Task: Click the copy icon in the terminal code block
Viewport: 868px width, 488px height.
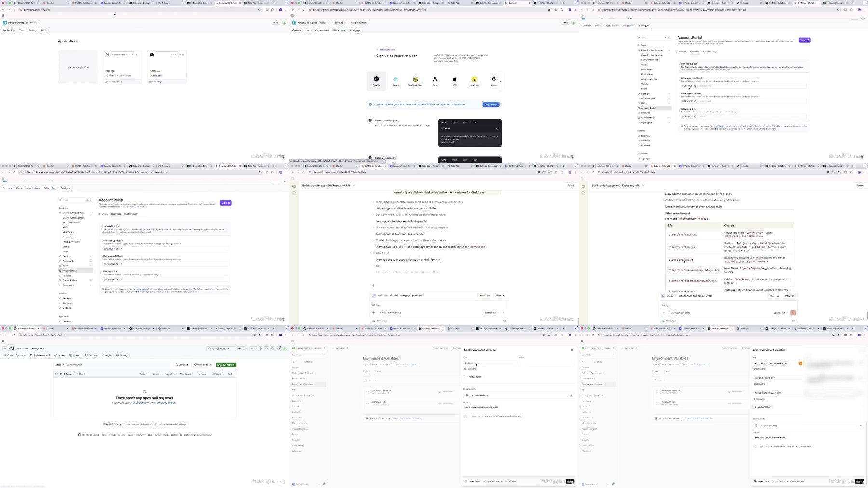Action: tap(497, 128)
